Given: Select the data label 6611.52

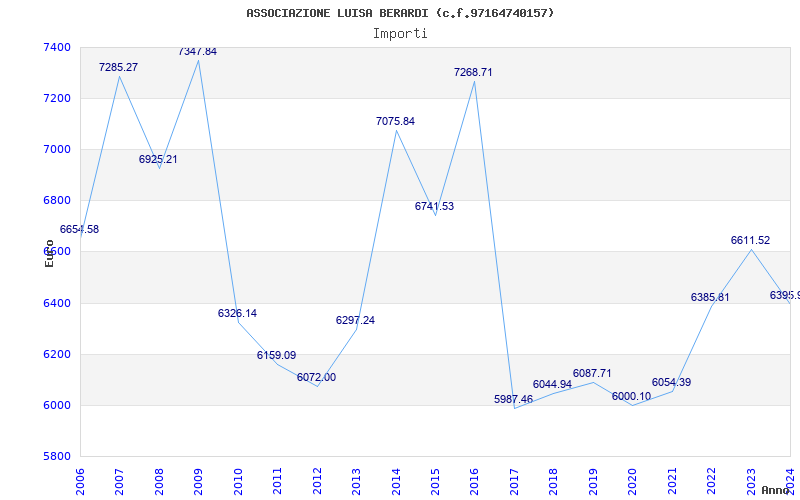Looking at the screenshot, I should 751,240.
